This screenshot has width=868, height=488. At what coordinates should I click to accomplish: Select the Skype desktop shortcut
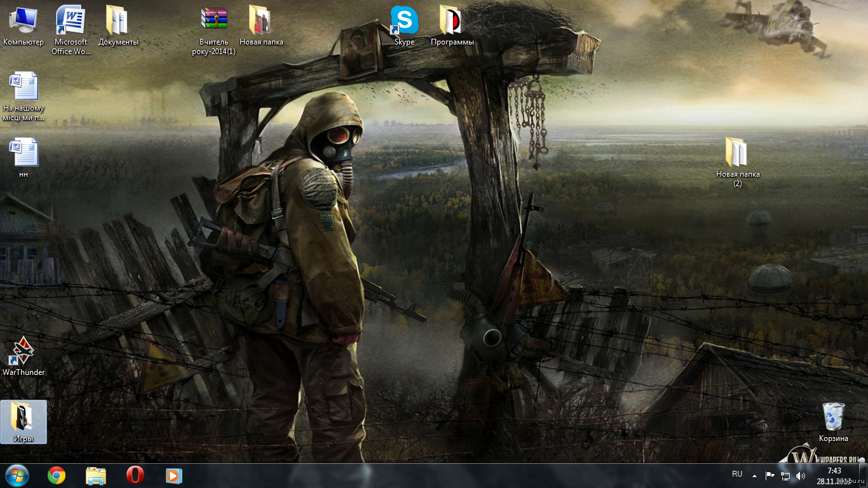pyautogui.click(x=404, y=26)
